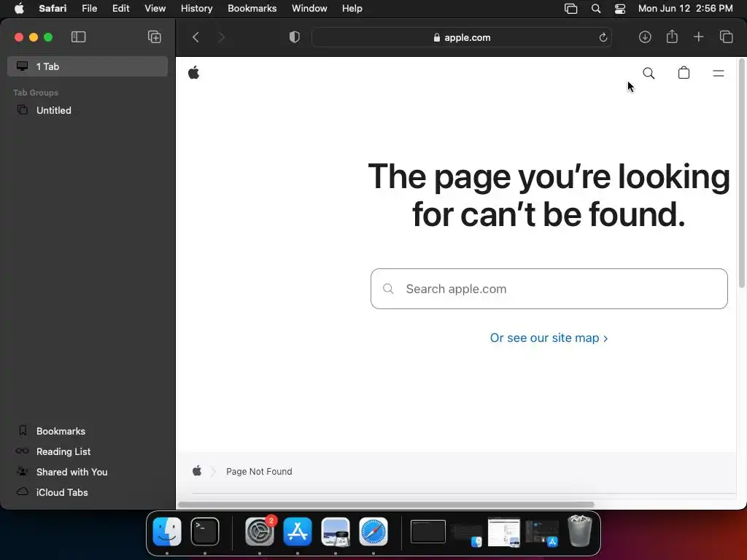Click the 'can't be found' headline text

click(573, 214)
